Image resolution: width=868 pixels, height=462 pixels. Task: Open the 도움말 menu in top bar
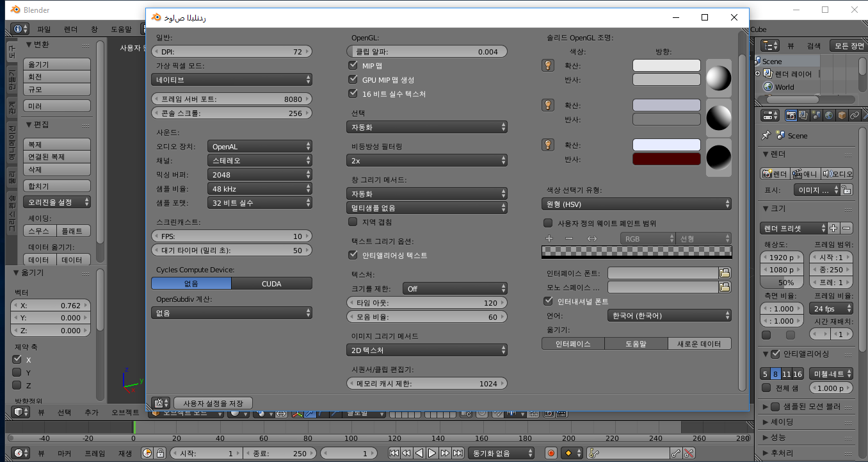pos(121,29)
